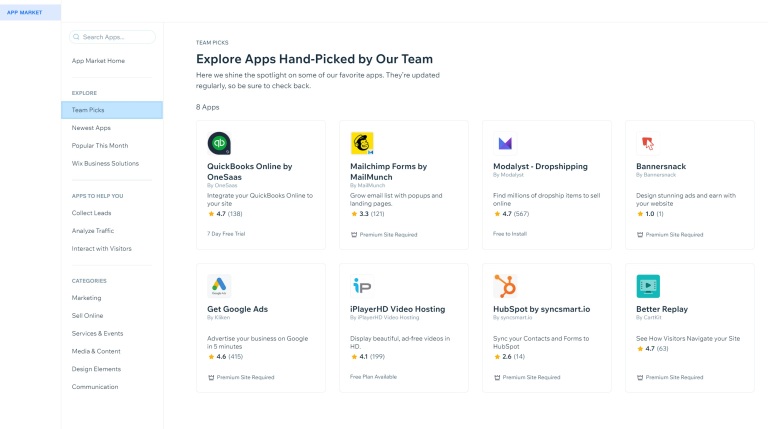This screenshot has width=768, height=429.
Task: Browse the Sell Online category
Action: point(87,315)
